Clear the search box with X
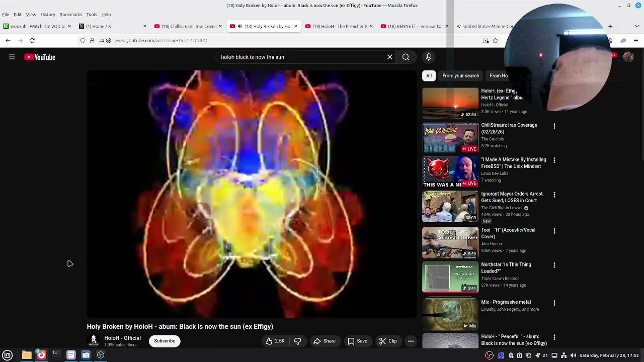The image size is (644, 362). click(x=389, y=57)
